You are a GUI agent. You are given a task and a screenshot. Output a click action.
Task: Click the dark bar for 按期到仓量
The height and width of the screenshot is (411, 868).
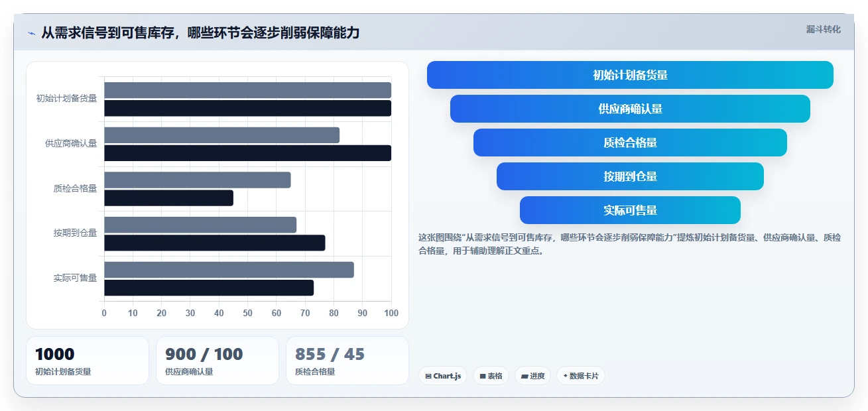pos(214,243)
